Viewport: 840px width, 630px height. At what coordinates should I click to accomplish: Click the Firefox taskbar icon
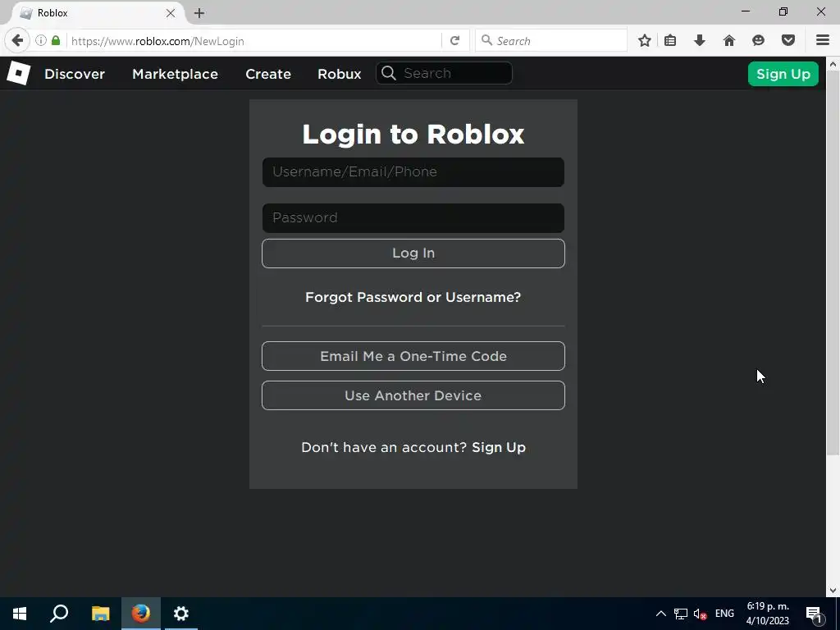click(141, 614)
